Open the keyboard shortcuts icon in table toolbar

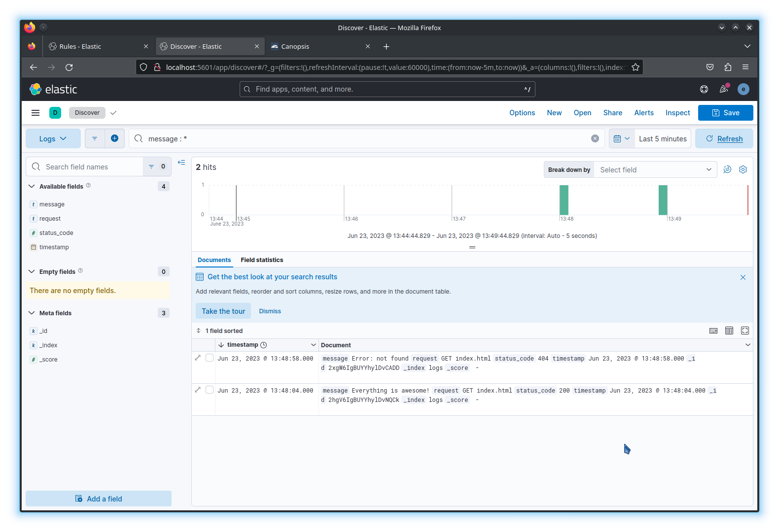click(x=713, y=331)
